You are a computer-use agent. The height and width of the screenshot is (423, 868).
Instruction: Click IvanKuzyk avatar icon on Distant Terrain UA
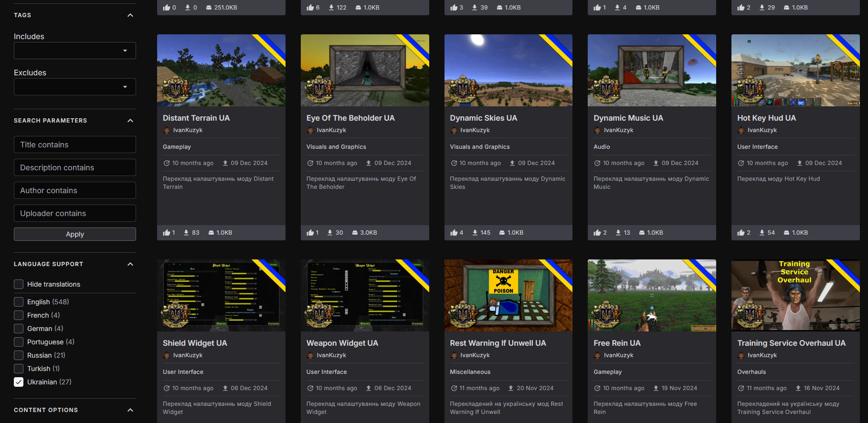point(167,130)
